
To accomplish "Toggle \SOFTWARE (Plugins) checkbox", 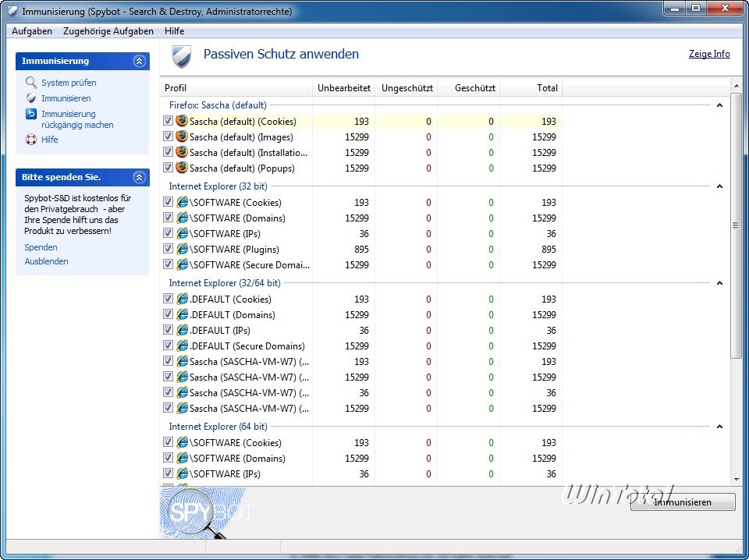I will tap(168, 248).
